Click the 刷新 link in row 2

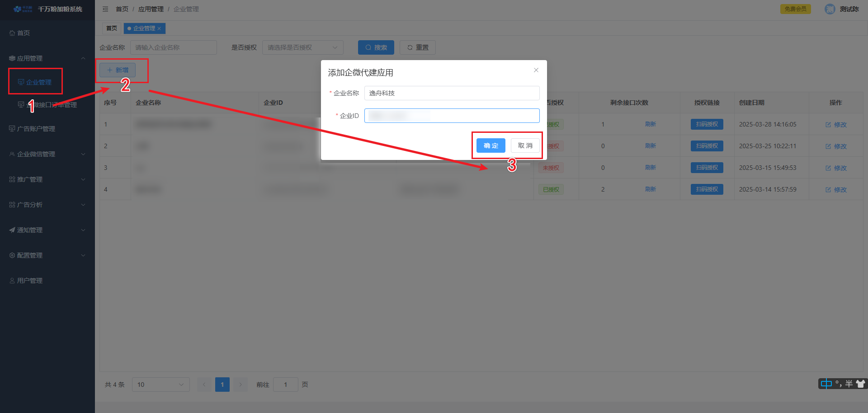click(x=650, y=146)
